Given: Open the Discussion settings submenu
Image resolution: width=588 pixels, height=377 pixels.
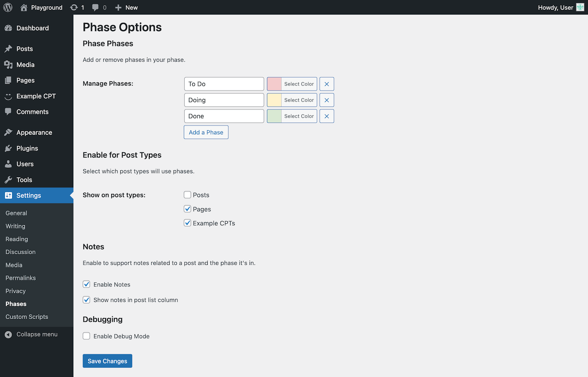Looking at the screenshot, I should coord(20,252).
